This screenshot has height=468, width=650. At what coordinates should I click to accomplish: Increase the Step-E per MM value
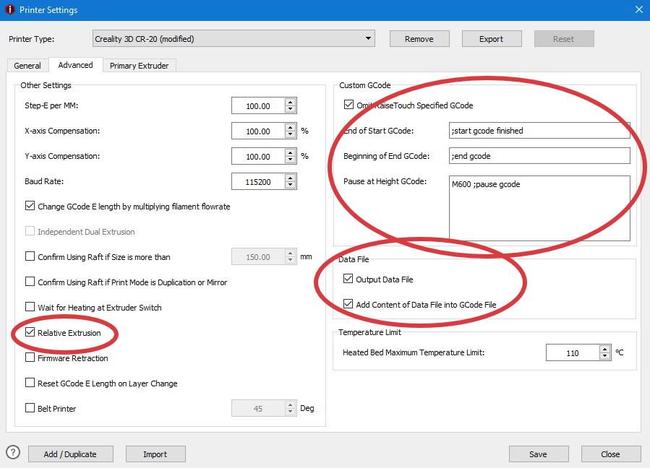290,101
